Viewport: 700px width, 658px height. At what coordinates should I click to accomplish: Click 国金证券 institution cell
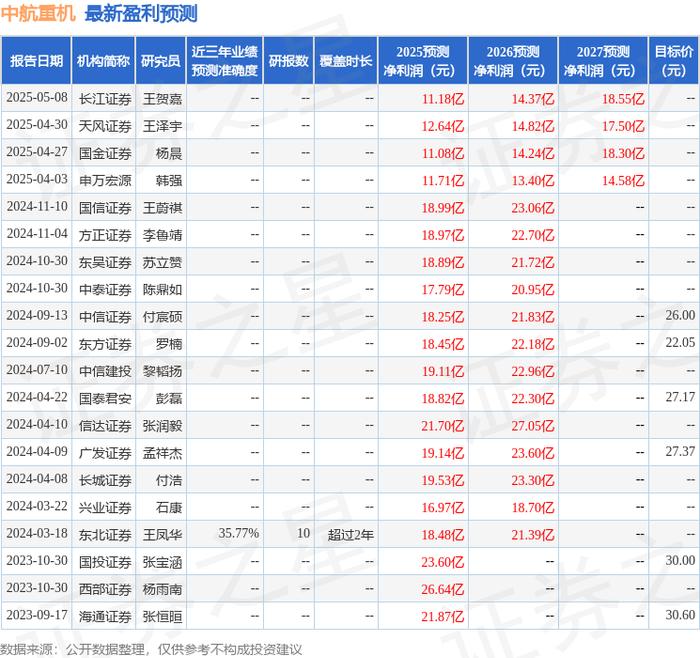[x=105, y=153]
